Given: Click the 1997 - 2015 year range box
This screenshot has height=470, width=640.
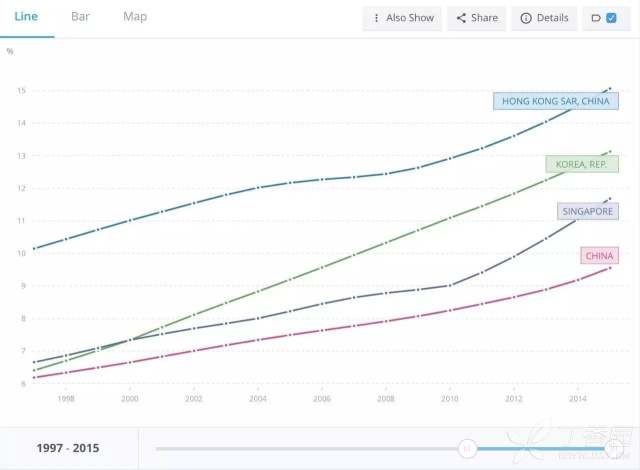Looking at the screenshot, I should [69, 449].
